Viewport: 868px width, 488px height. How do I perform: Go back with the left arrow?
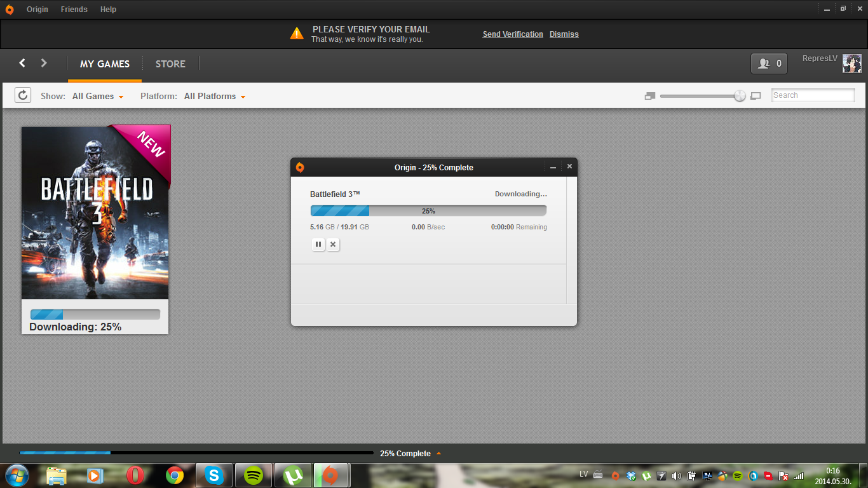[22, 63]
